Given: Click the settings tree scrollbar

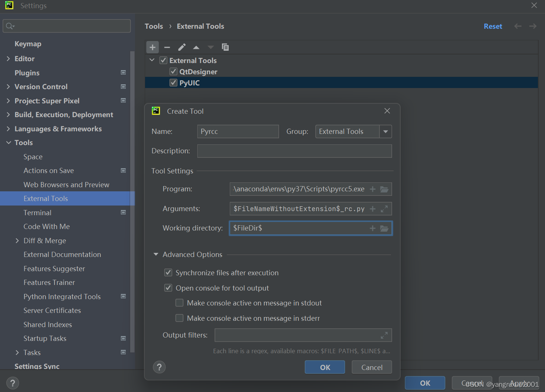Looking at the screenshot, I should (x=132, y=201).
